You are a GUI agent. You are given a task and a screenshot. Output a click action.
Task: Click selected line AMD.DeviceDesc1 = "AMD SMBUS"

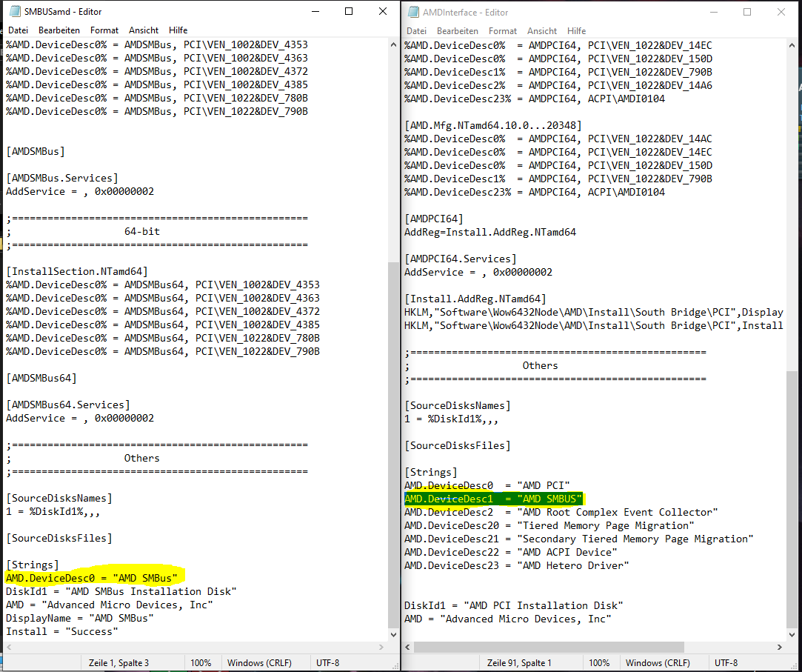pyautogui.click(x=493, y=499)
